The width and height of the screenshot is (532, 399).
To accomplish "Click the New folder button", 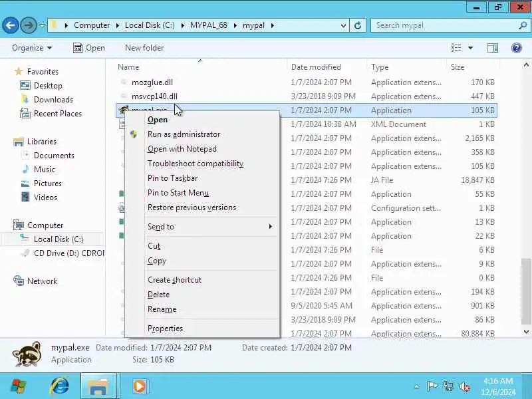I will 144,48.
